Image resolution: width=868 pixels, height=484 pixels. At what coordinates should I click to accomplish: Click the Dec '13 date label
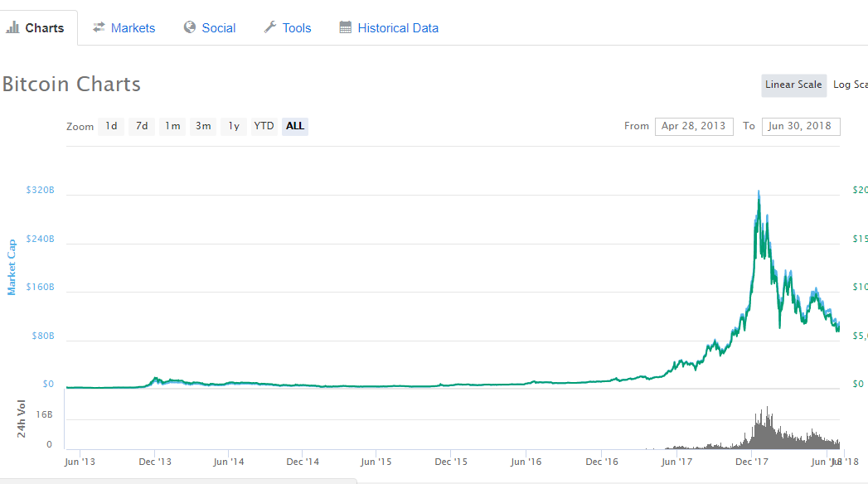(155, 462)
